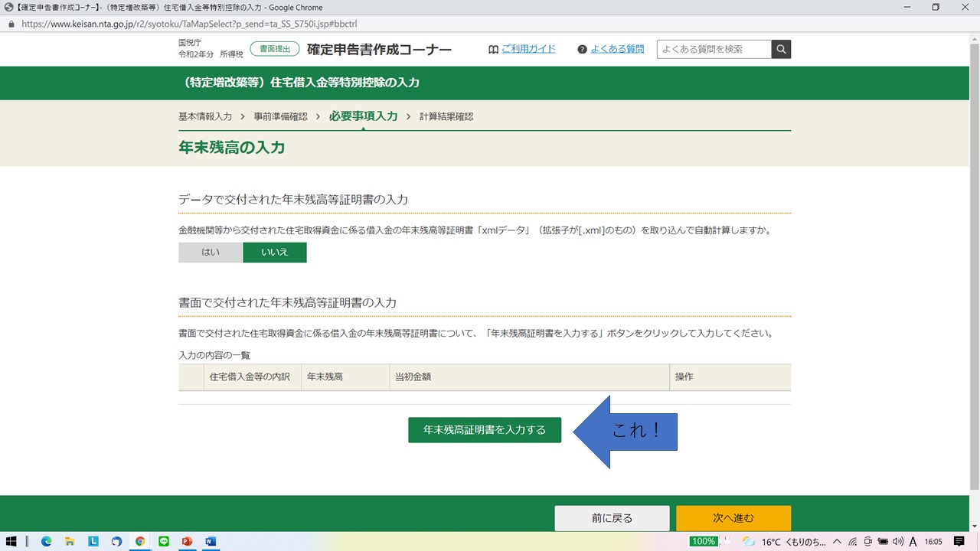This screenshot has width=980, height=551.
Task: Open Microsoft Edge from the taskbar
Action: pos(46,541)
